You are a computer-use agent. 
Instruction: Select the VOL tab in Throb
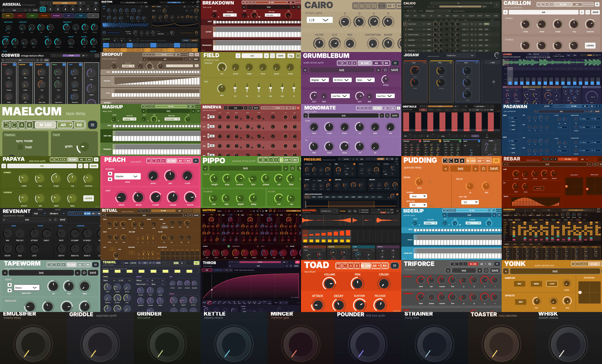coord(207,270)
